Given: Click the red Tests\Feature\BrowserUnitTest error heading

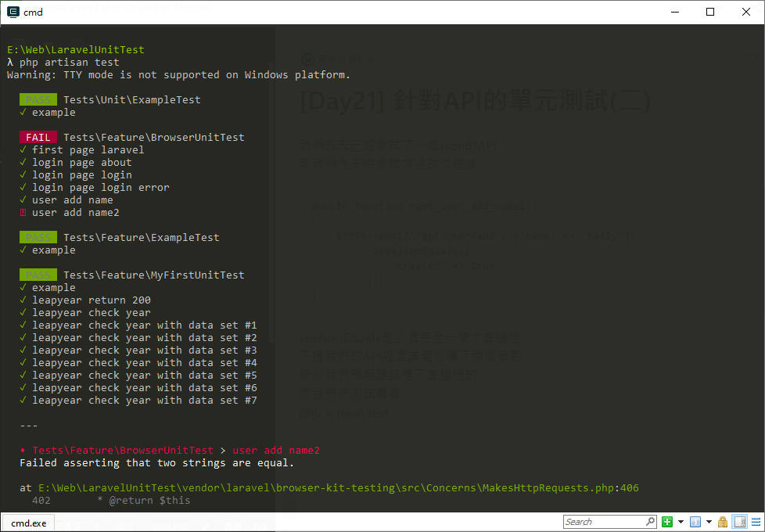Looking at the screenshot, I should coord(123,450).
